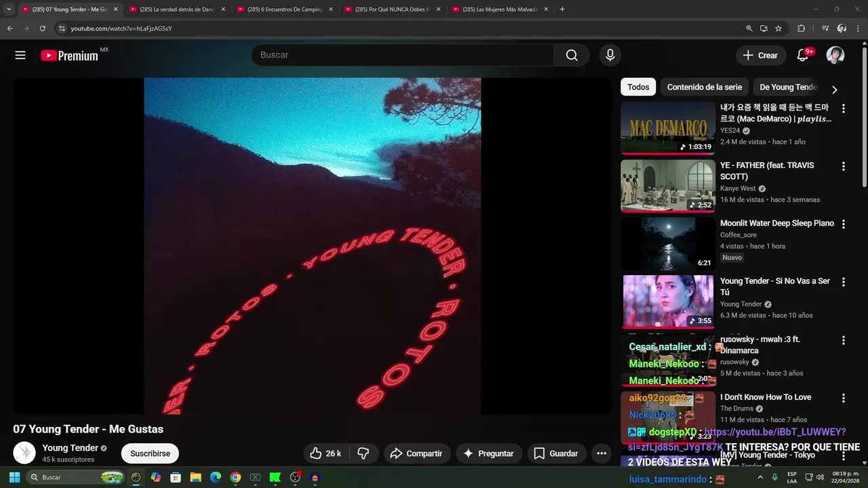Open the browser extensions puzzle icon
The height and width of the screenshot is (488, 868).
tap(801, 28)
